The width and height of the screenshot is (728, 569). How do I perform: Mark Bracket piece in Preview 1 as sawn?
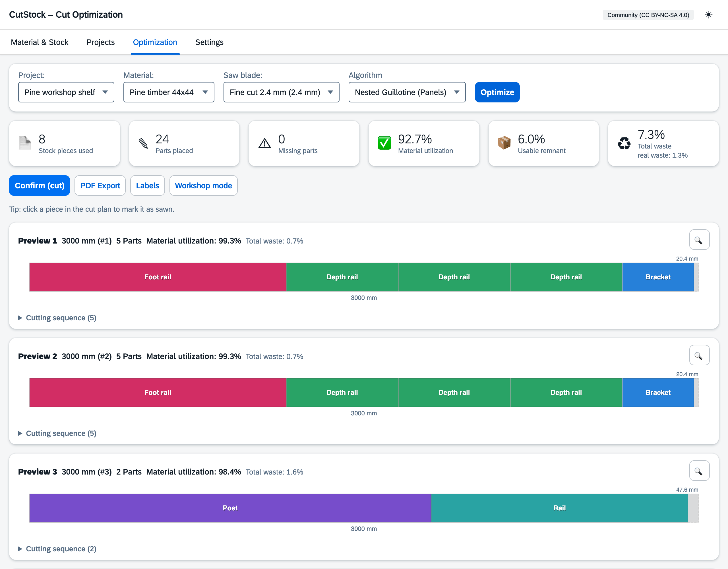658,277
